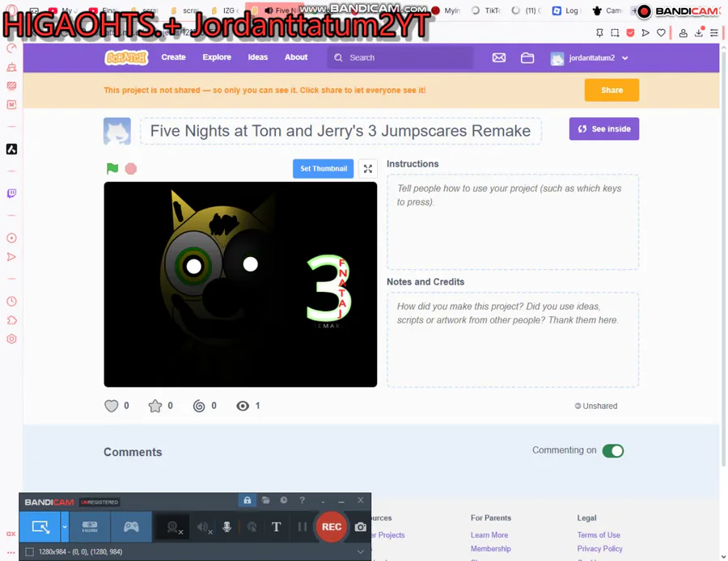Screen dimensions: 728x561
Task: Toggle Bandicam microphone recording
Action: 226,527
